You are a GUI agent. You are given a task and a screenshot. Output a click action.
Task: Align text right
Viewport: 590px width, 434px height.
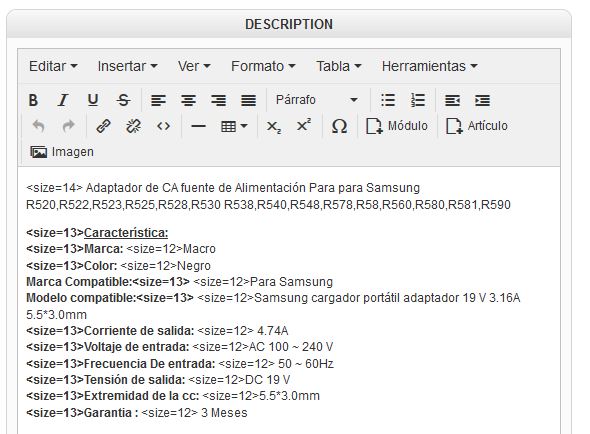[x=218, y=100]
